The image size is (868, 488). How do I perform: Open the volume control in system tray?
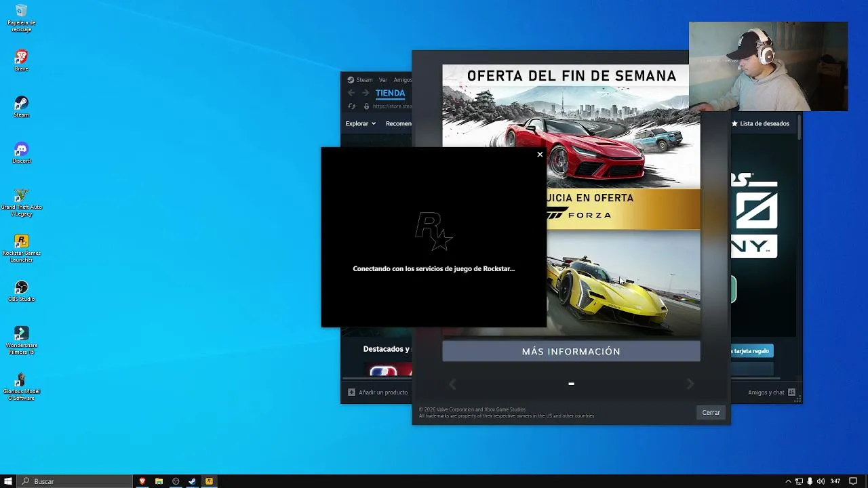tap(821, 481)
